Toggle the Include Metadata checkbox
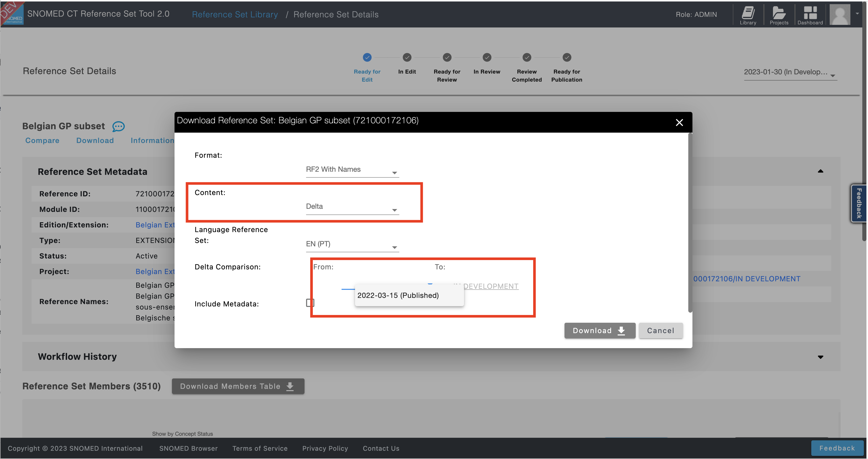Image resolution: width=868 pixels, height=459 pixels. tap(310, 303)
